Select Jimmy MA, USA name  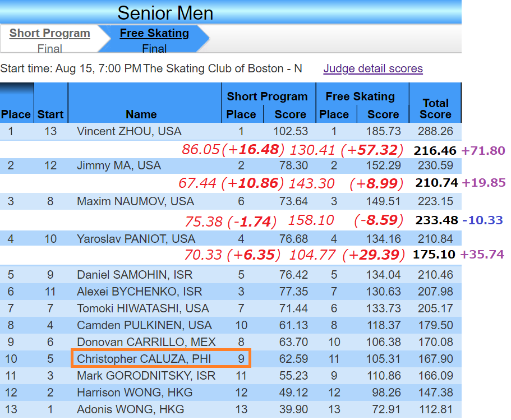pyautogui.click(x=119, y=165)
